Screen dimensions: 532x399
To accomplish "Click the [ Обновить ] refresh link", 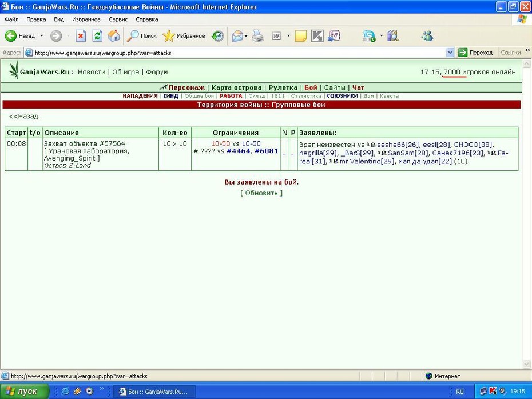I will [261, 193].
